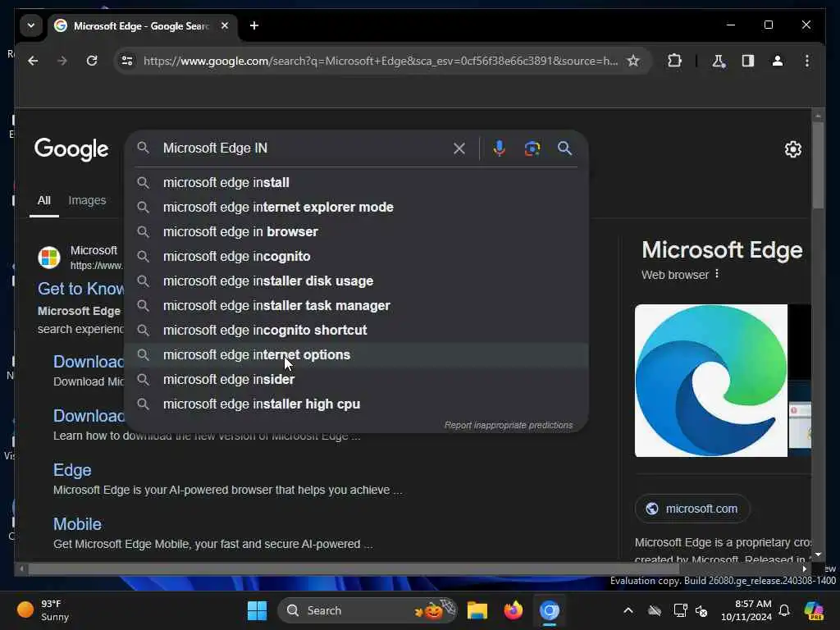Toggle the side panel icon
The width and height of the screenshot is (840, 630).
pos(748,61)
